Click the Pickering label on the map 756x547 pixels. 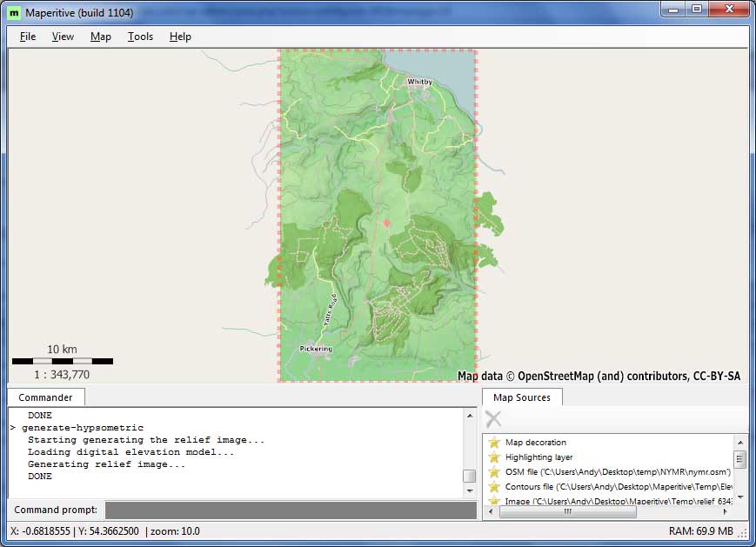tap(316, 349)
